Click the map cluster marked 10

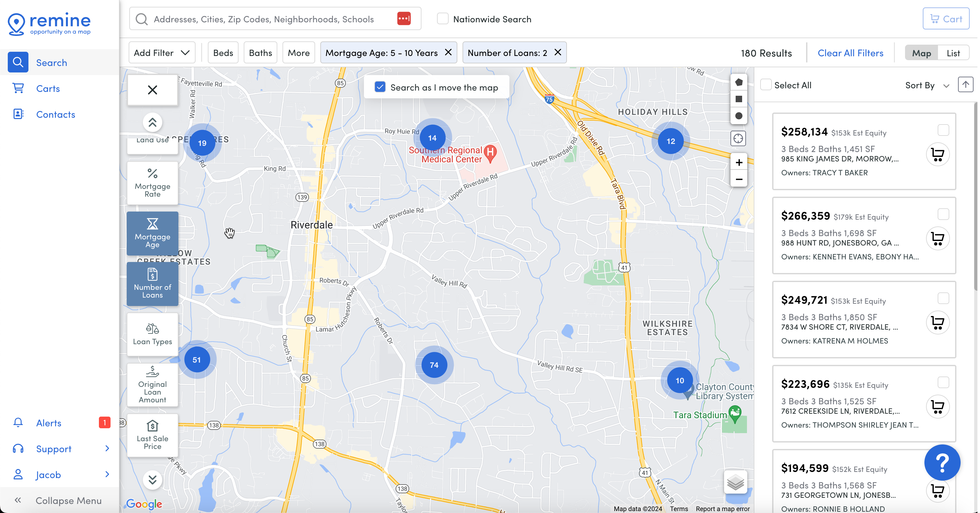[x=680, y=380]
